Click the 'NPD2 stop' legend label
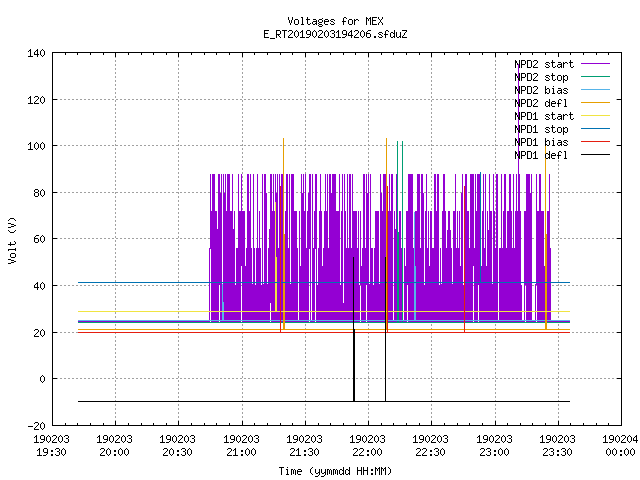The width and height of the screenshot is (640, 480). point(541,77)
